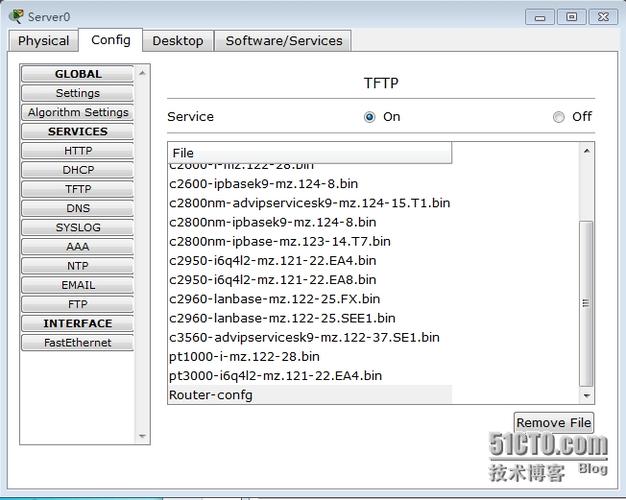Click sidebar scrollbar down arrow
This screenshot has height=500, width=626.
tap(142, 436)
